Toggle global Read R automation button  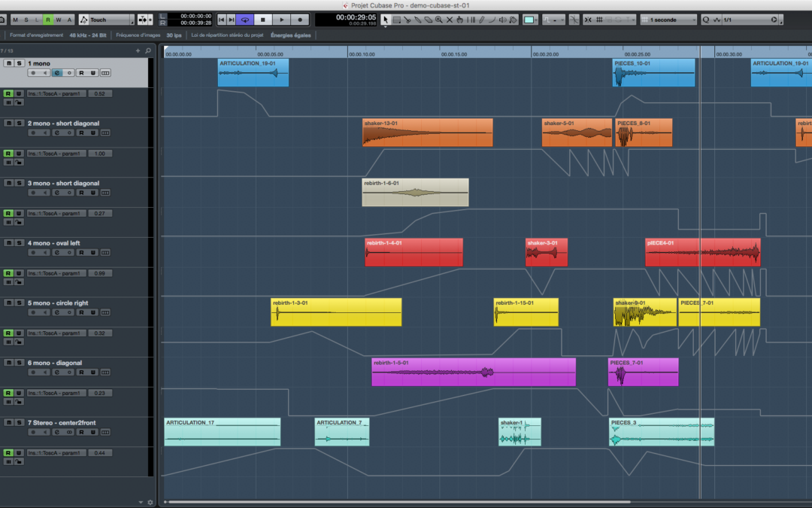coord(47,20)
